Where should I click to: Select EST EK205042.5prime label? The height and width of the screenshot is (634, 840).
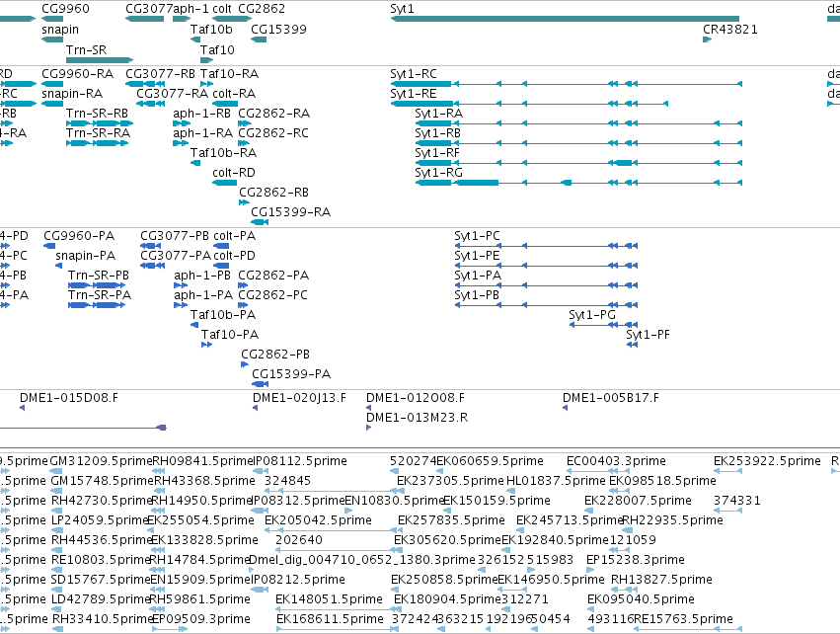(x=318, y=520)
